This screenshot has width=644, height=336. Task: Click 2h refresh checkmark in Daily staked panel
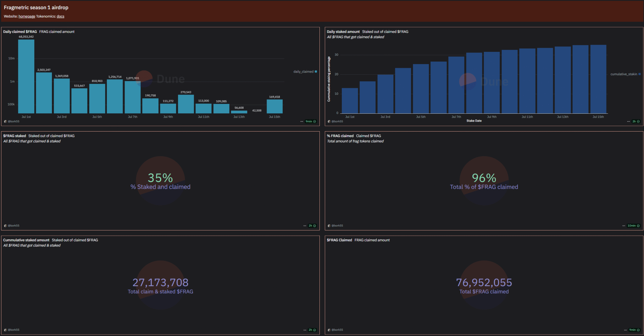(638, 122)
